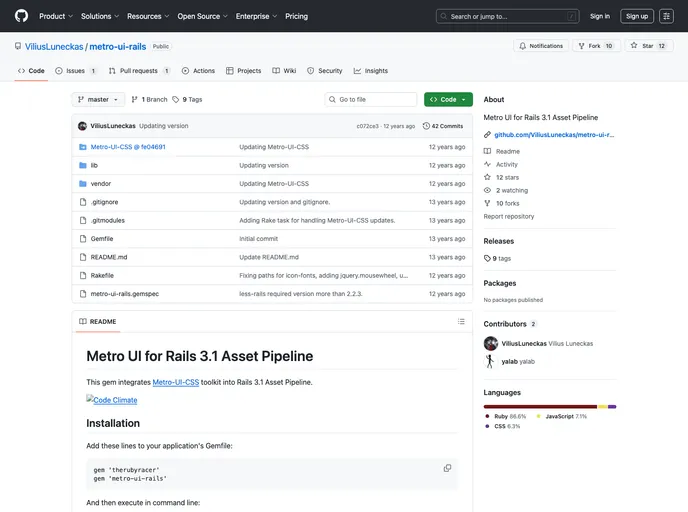This screenshot has width=688, height=512.
Task: Click the Activity pulse icon in About
Action: point(487,164)
